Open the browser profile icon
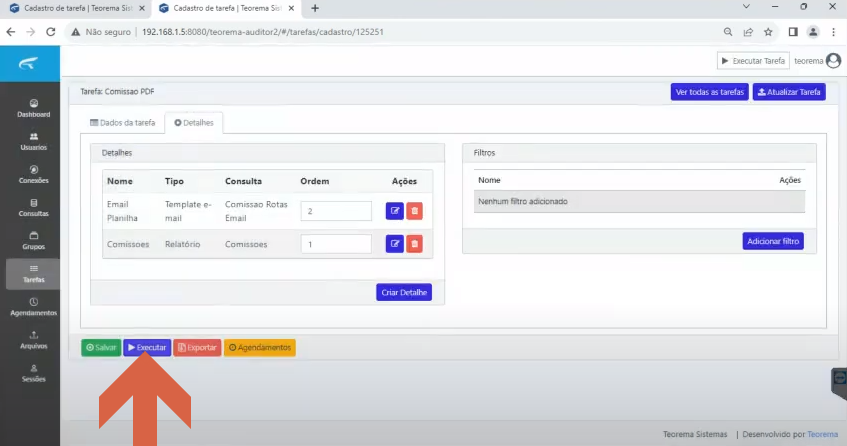Screen dimensions: 847x446 click(813, 32)
